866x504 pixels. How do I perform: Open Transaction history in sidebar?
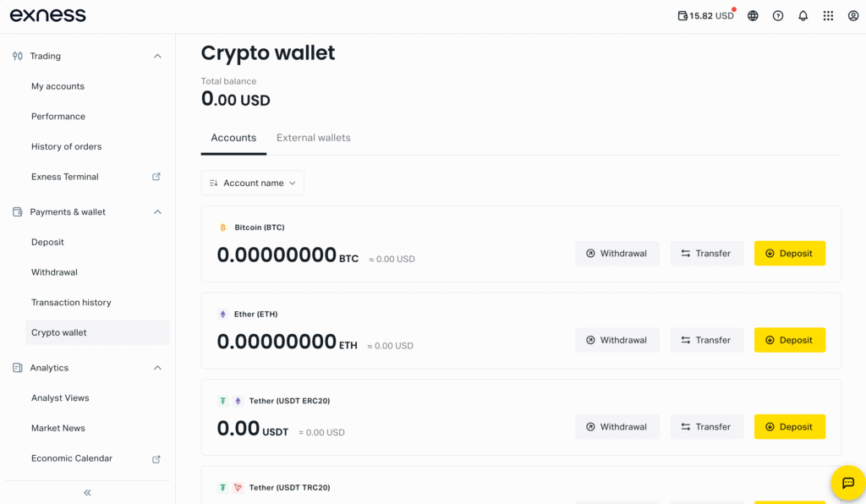tap(71, 303)
